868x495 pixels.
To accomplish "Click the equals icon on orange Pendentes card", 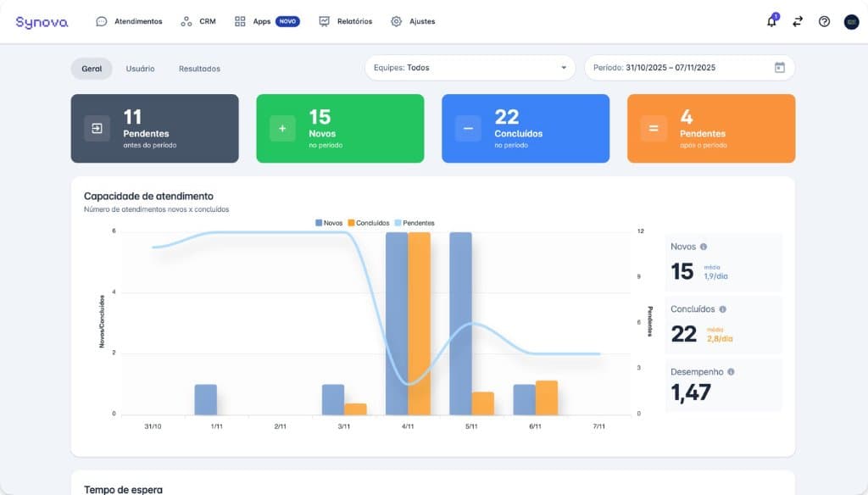I will coord(654,129).
